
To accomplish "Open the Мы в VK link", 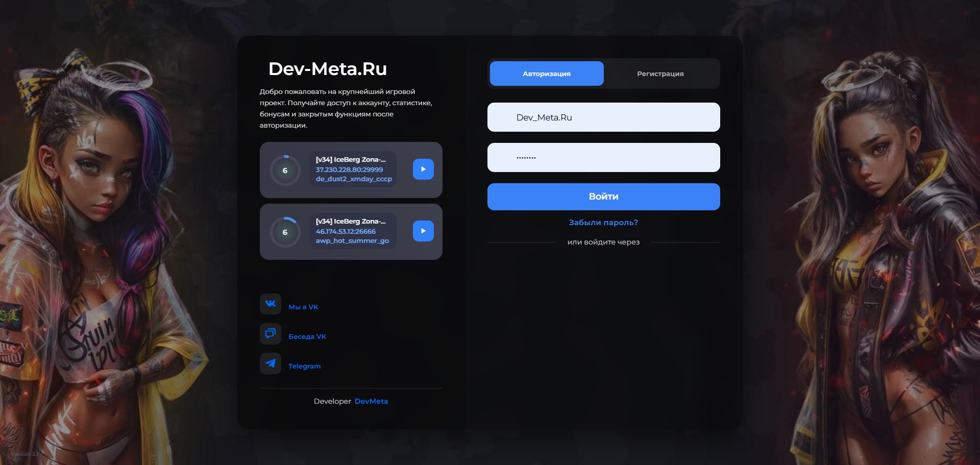I will pyautogui.click(x=303, y=307).
